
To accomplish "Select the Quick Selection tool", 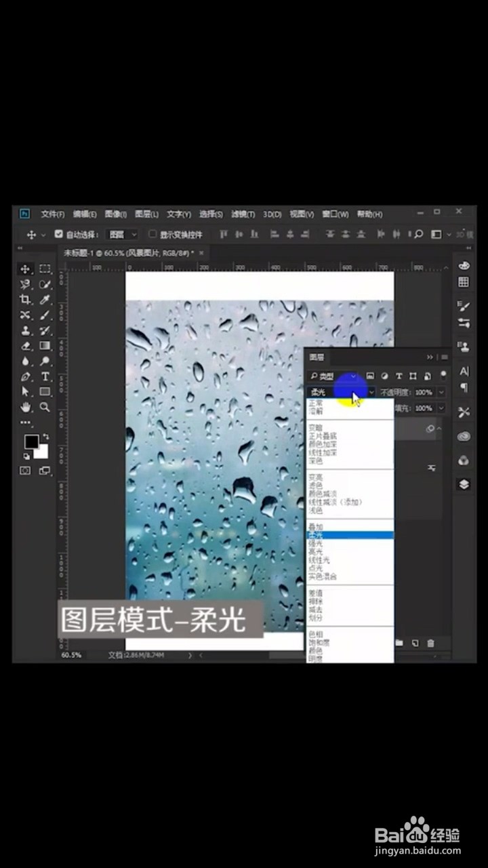I will coord(45,284).
